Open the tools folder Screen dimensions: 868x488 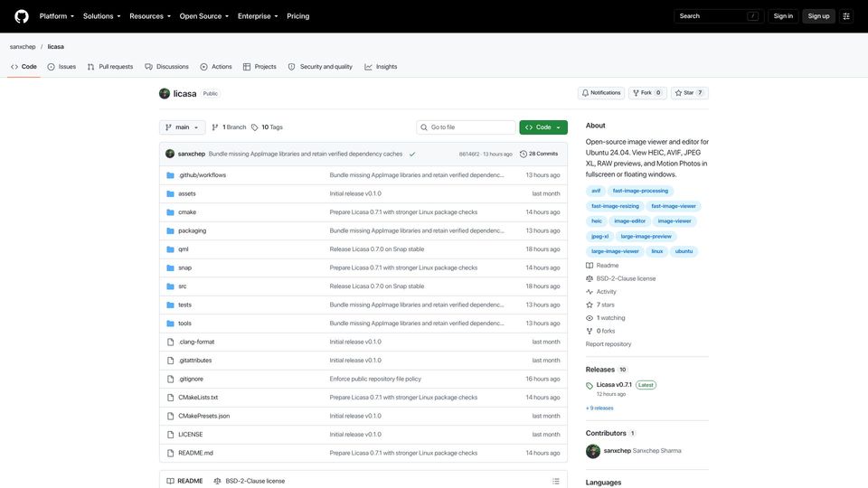click(184, 324)
